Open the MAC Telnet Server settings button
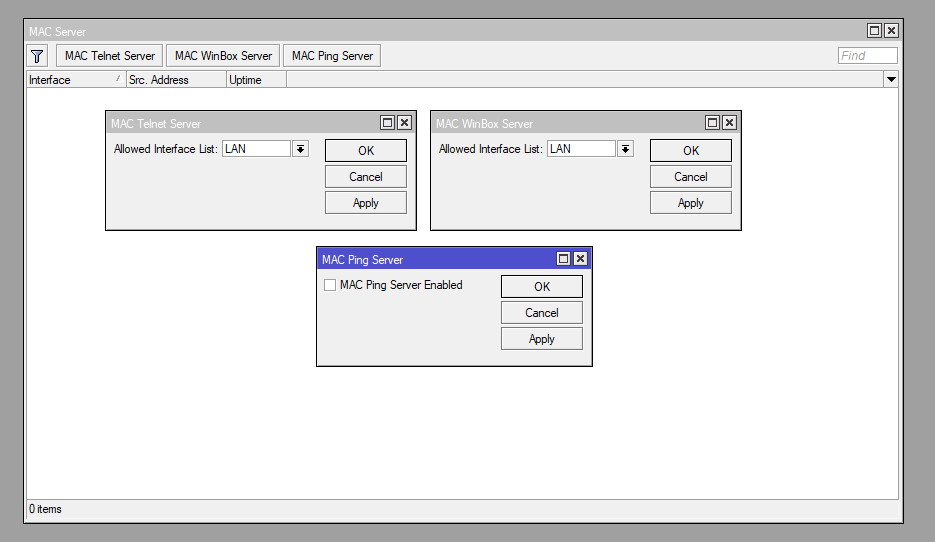This screenshot has height=542, width=935. click(110, 56)
